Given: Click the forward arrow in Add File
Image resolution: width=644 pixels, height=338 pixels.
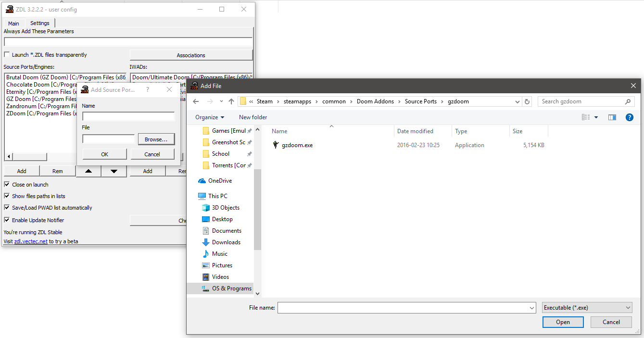Looking at the screenshot, I should coord(210,101).
